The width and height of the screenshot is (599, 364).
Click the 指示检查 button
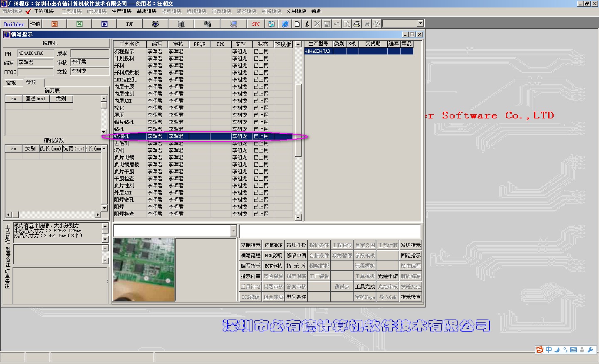click(x=411, y=297)
